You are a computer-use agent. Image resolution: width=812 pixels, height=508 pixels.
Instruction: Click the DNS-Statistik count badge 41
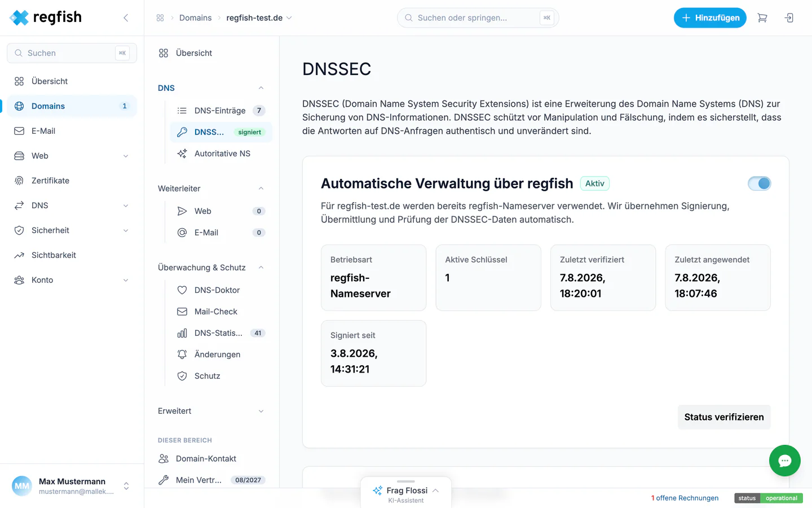pyautogui.click(x=258, y=333)
